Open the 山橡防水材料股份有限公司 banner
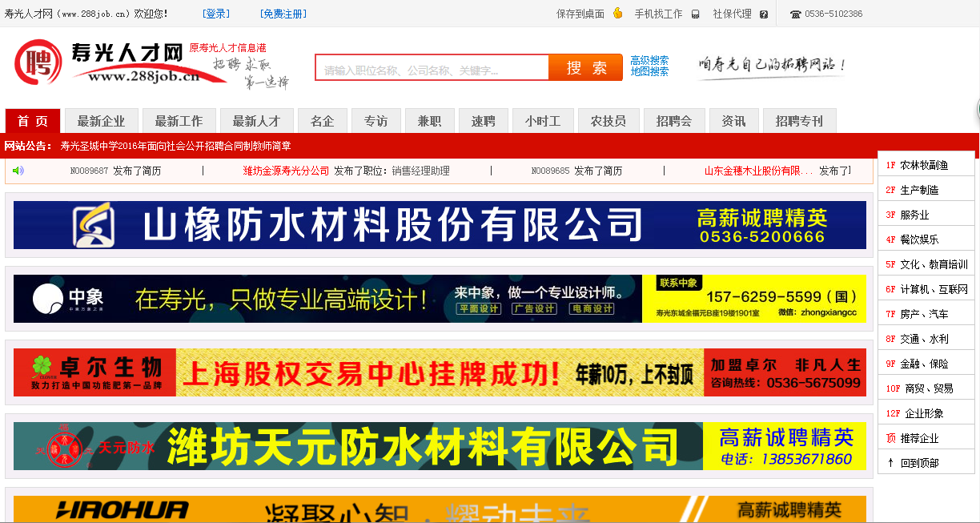The image size is (980, 523). click(440, 225)
